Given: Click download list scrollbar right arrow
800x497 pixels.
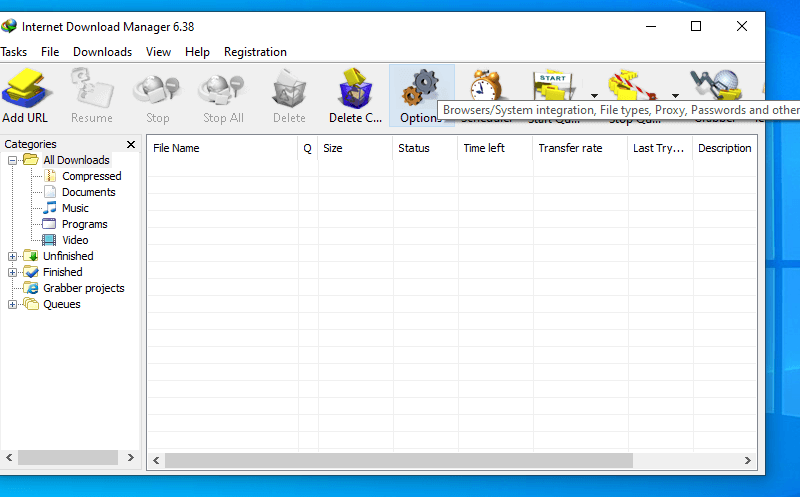Looking at the screenshot, I should pyautogui.click(x=747, y=461).
